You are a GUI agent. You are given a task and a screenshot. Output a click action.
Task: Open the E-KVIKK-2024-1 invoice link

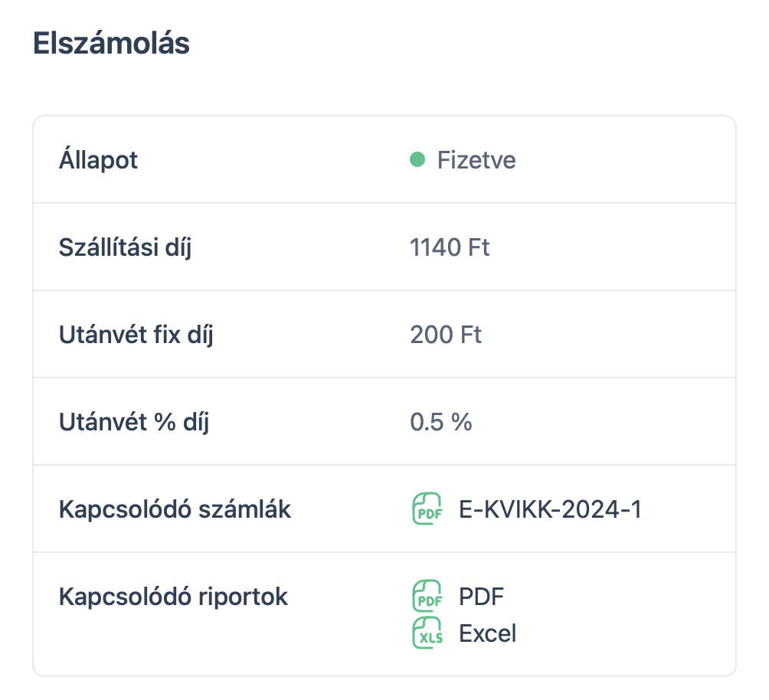550,509
